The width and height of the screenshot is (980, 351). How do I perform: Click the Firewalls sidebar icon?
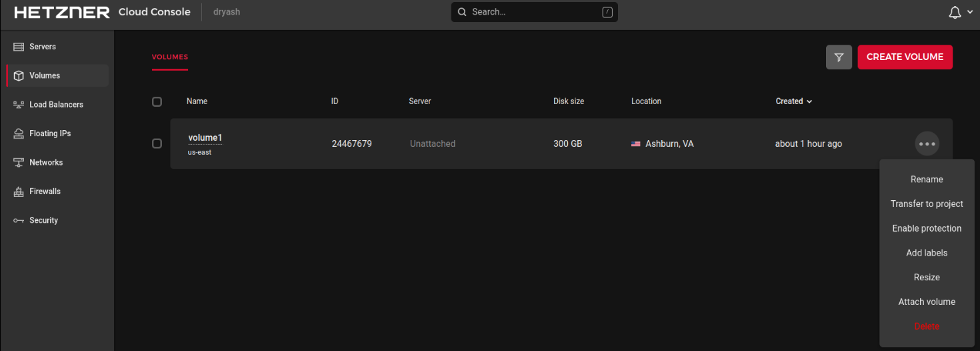(19, 192)
